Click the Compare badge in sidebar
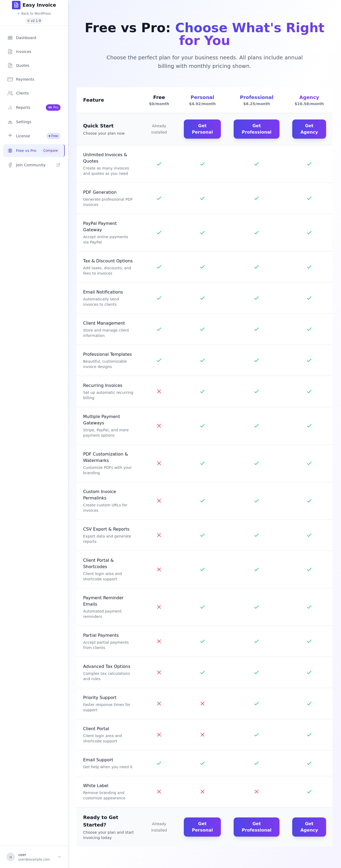341x868 pixels. click(50, 151)
